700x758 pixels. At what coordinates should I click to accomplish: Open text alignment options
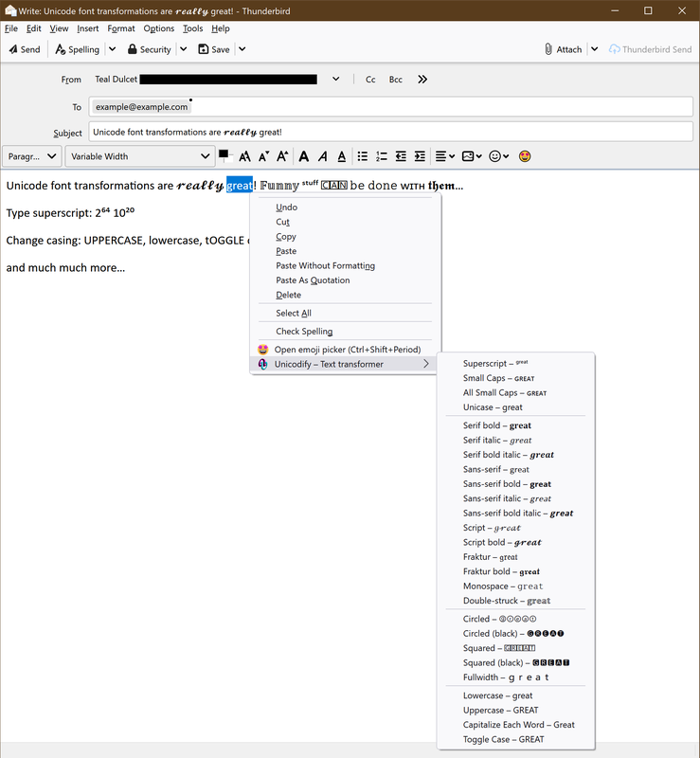[x=445, y=156]
